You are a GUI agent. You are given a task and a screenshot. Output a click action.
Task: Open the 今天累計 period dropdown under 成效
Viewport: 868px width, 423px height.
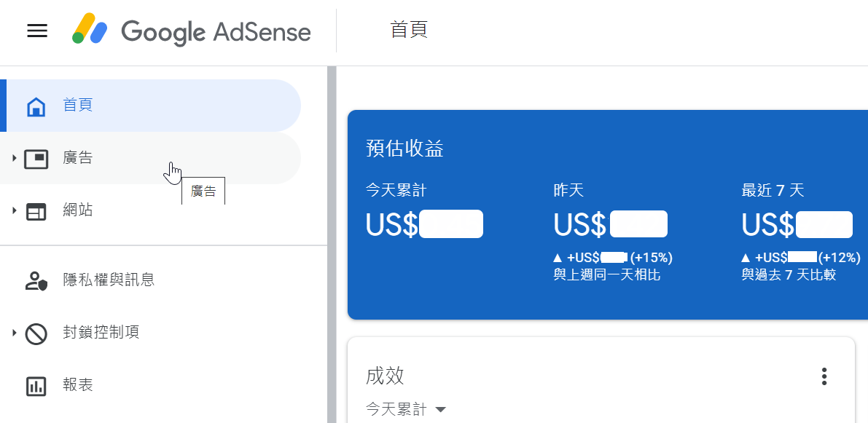(x=406, y=410)
